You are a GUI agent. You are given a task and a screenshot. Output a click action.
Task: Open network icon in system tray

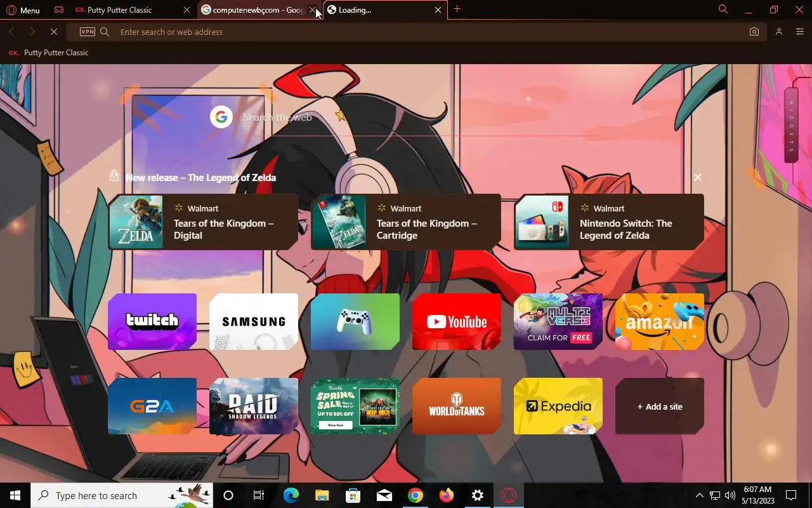click(715, 495)
